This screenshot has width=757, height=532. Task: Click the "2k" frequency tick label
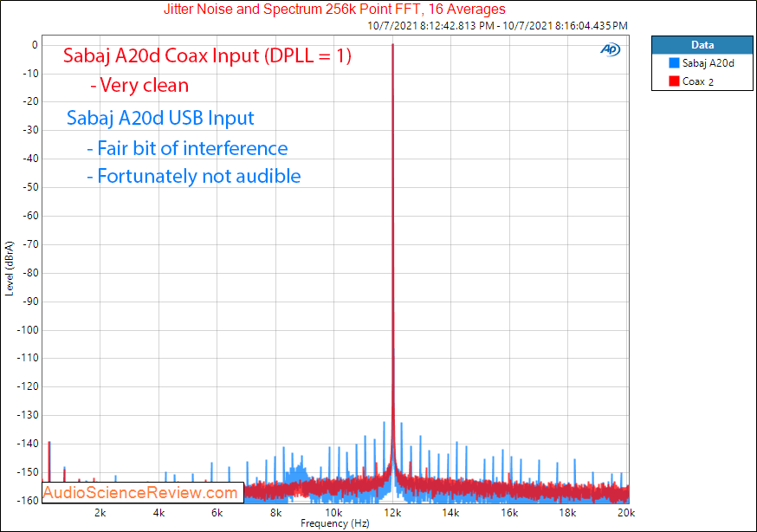tap(100, 513)
